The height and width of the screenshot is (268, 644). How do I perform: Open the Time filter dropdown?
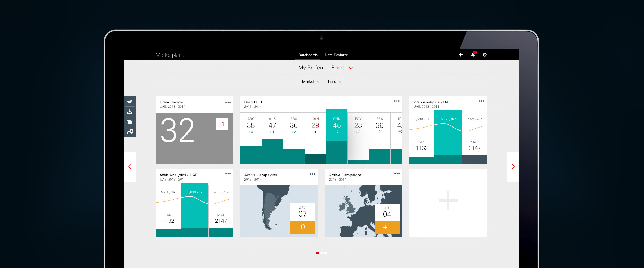click(334, 82)
